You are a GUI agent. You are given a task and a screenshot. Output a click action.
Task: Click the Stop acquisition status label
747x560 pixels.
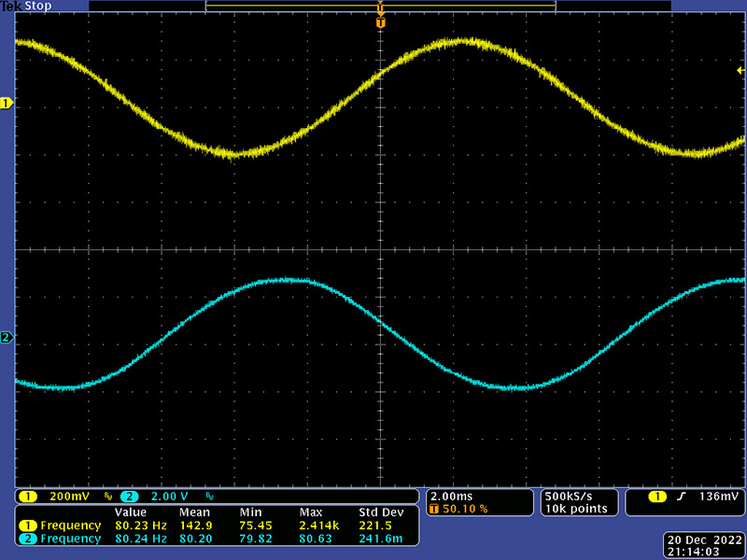click(38, 7)
